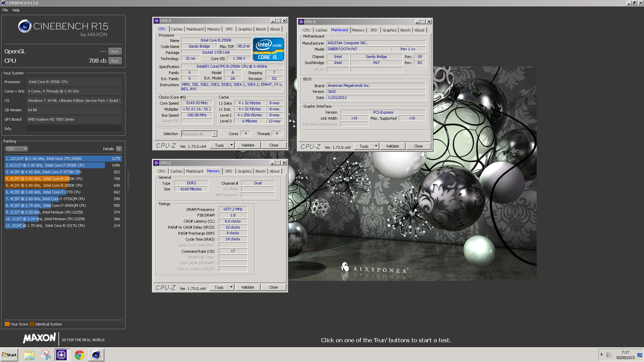Click Close in CPU-Z Mainboard window
The width and height of the screenshot is (644, 362).
point(418,146)
